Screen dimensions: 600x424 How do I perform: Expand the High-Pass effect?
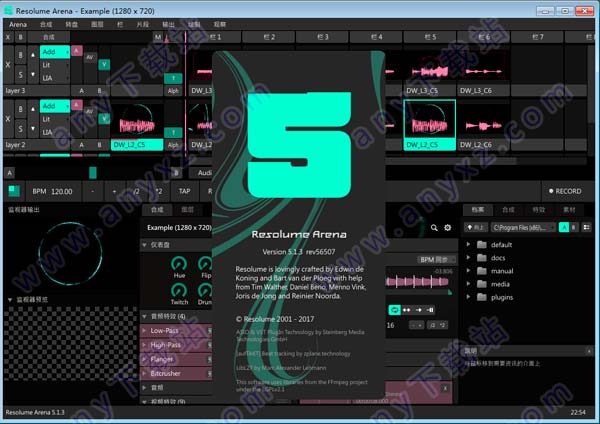click(x=145, y=345)
